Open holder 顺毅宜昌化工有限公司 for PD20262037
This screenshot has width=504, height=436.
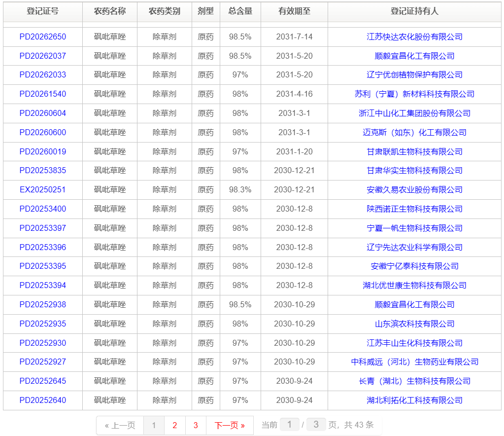tap(415, 56)
